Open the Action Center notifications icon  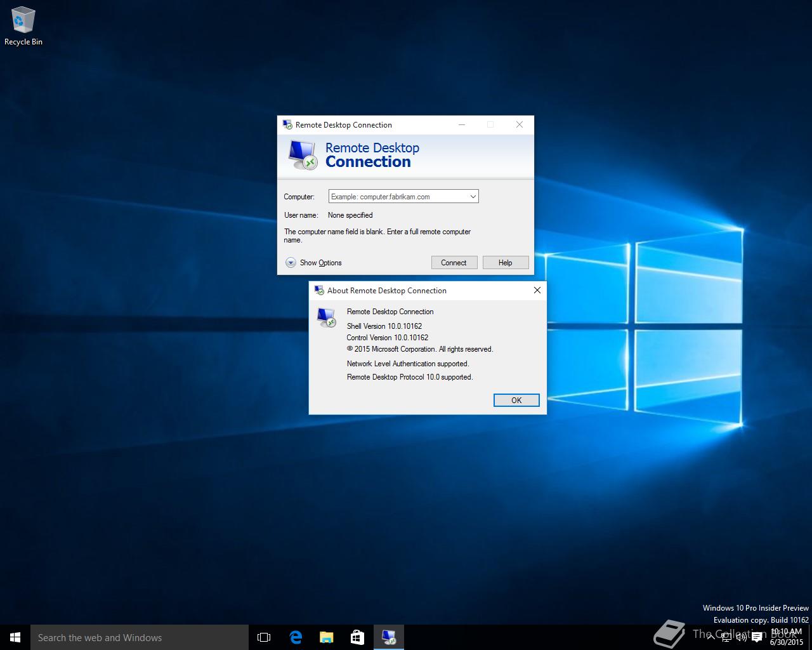756,637
